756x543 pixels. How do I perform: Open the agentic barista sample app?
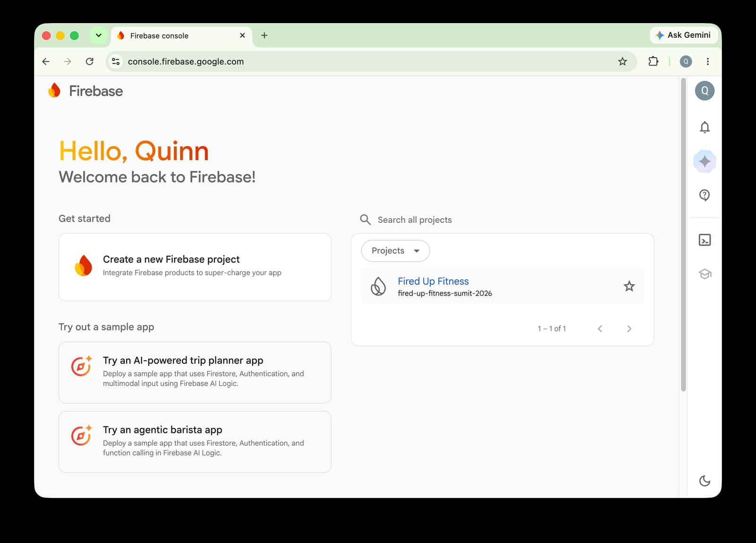[195, 442]
